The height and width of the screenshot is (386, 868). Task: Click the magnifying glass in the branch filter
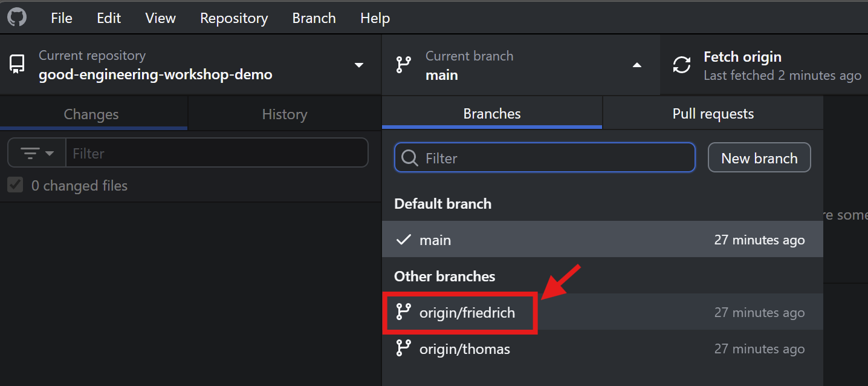point(410,158)
